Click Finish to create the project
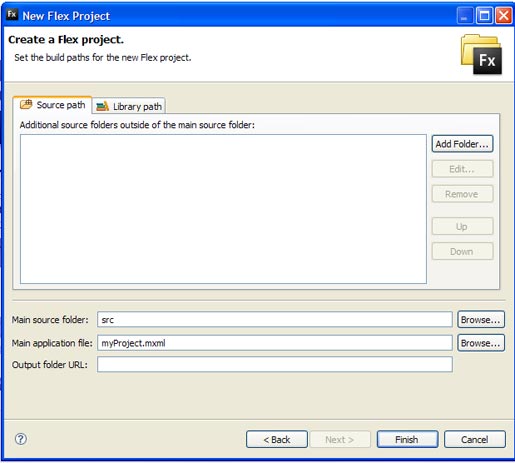515x463 pixels. 407,439
